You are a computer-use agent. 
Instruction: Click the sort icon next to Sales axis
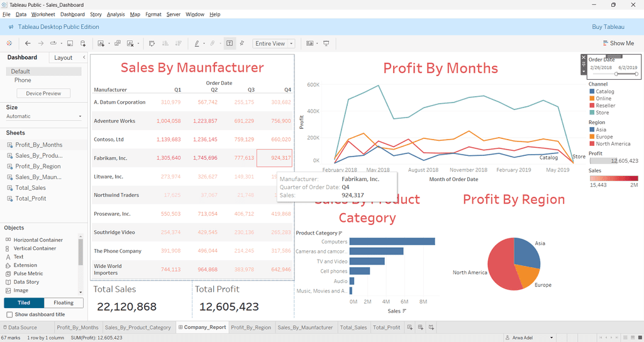(x=404, y=311)
